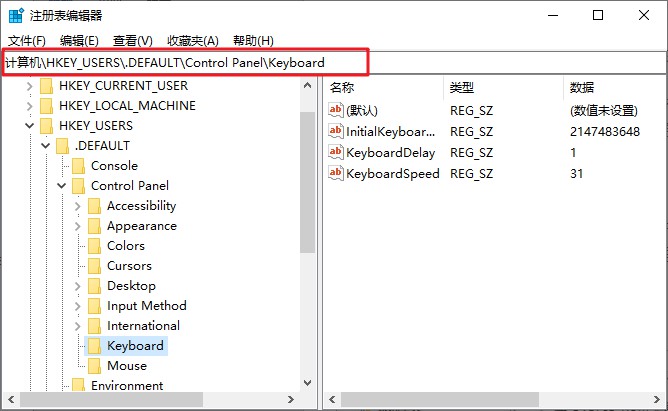Expand the HKEY_CURRENT_USER tree node
The height and width of the screenshot is (411, 668).
pos(29,86)
